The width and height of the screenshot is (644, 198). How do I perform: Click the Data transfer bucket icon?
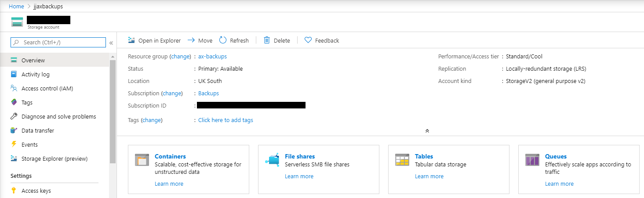pos(14,130)
